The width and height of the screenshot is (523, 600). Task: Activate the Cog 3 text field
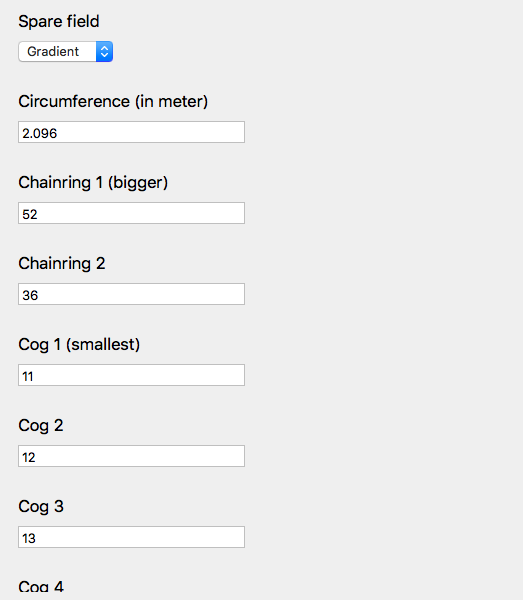click(x=131, y=537)
